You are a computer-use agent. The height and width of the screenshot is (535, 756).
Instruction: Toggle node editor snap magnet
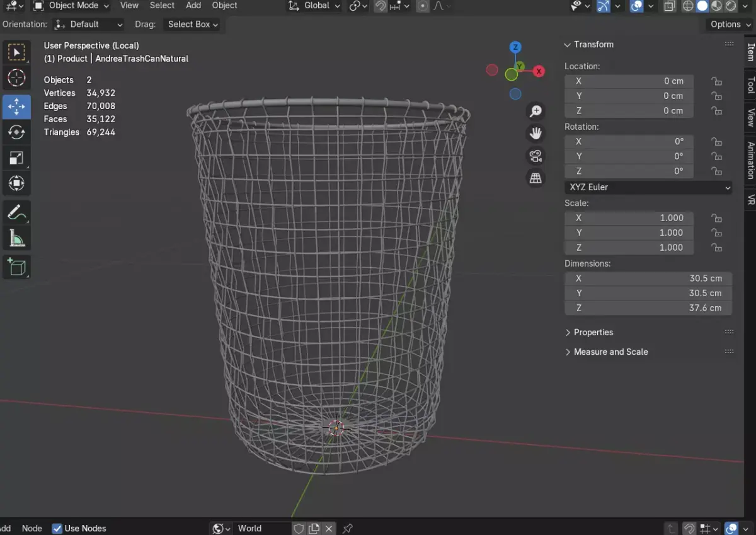690,528
